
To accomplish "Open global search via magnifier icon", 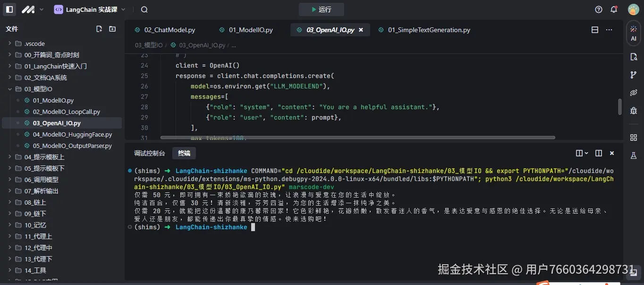I will 144,9.
